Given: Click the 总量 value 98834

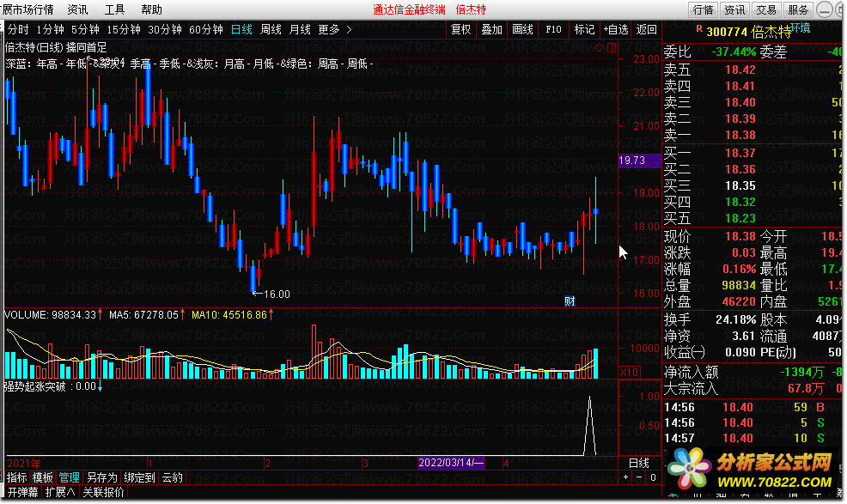Looking at the screenshot, I should (739, 285).
